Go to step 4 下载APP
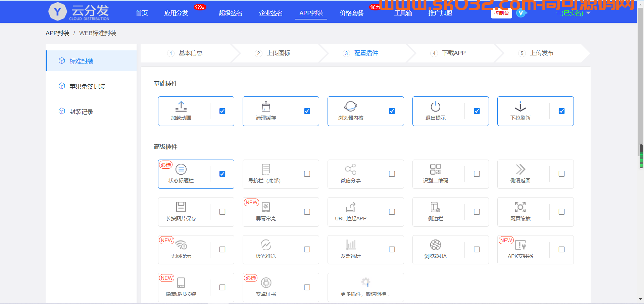Screen dimensions: 644x304 (448, 53)
